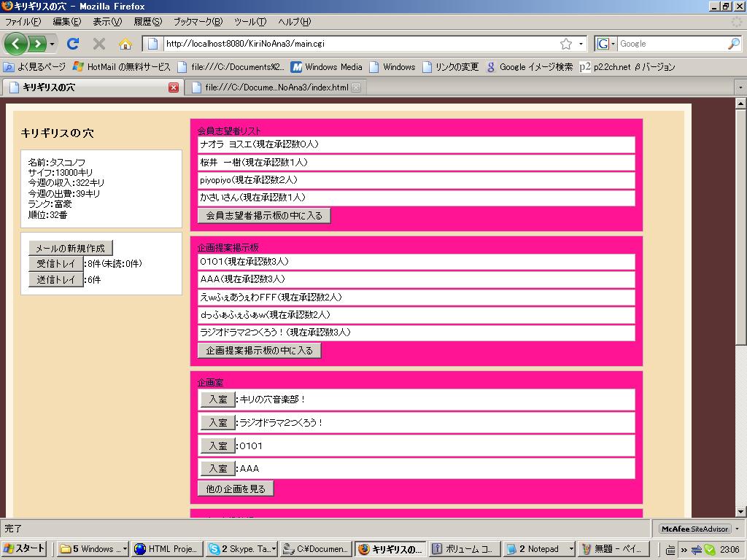
Task: Switch to 2 Skype taskbar group
Action: coord(242,549)
